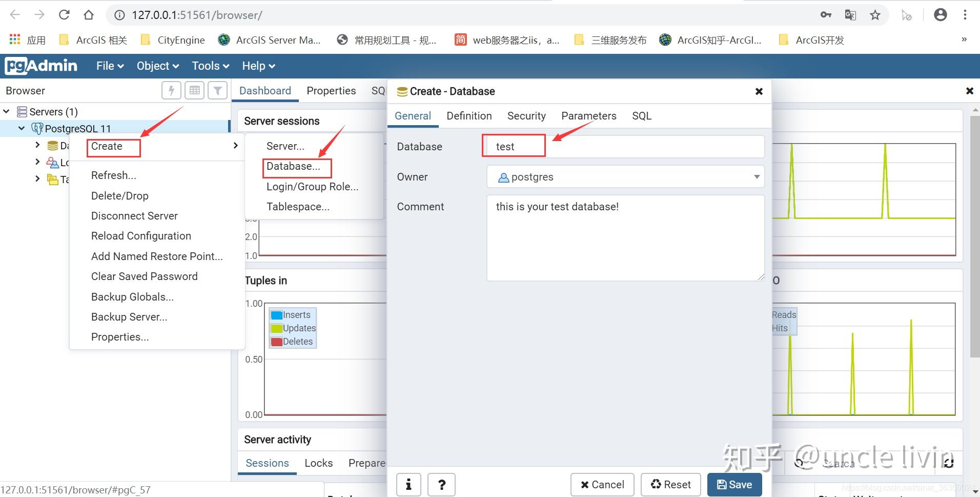Open the Owner dropdown
Image resolution: width=980 pixels, height=497 pixels.
(x=757, y=176)
